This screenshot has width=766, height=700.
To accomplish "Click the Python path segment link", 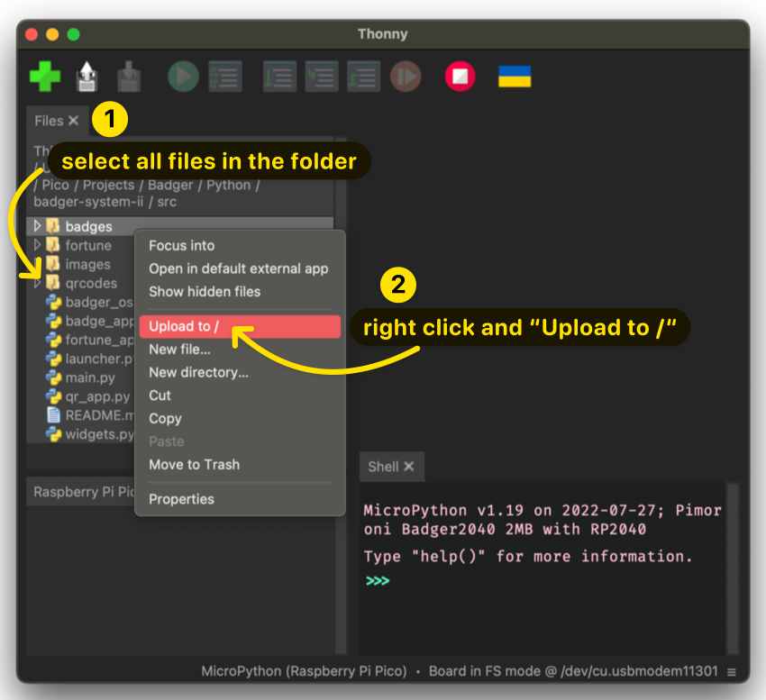I will coord(229,186).
